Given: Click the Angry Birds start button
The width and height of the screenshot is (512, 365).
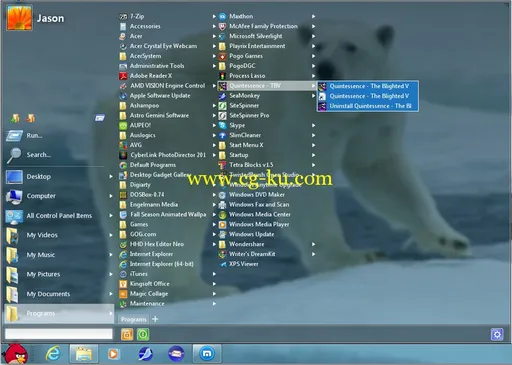Looking at the screenshot, I should (15, 354).
